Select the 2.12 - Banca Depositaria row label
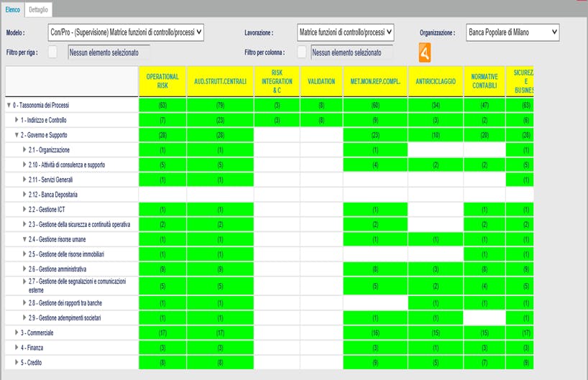The height and width of the screenshot is (380, 588). click(x=53, y=195)
